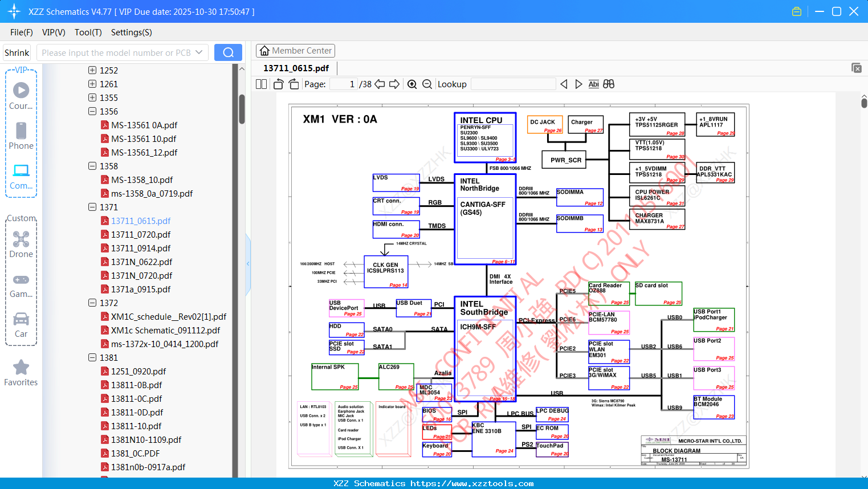Open 1371N_0622.pdf file

[x=141, y=262]
